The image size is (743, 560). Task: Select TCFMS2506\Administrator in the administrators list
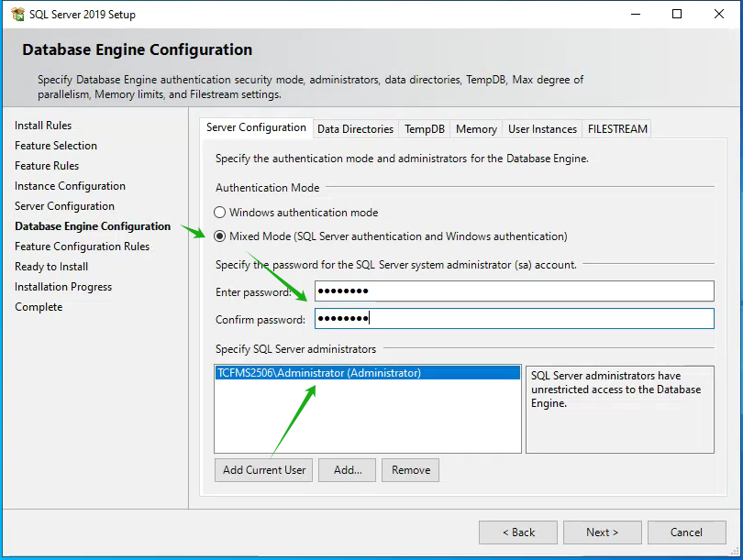click(368, 372)
